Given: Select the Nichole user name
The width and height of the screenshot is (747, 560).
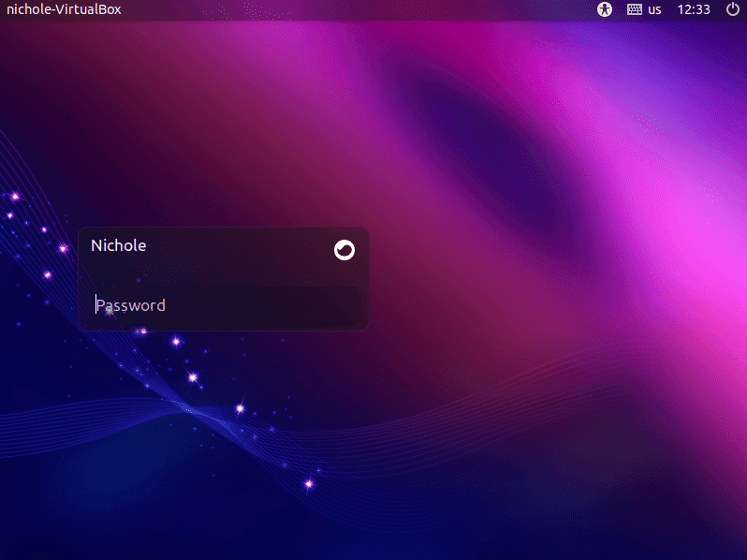Looking at the screenshot, I should tap(118, 245).
